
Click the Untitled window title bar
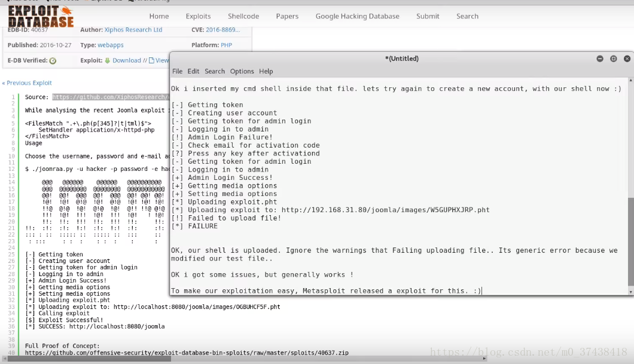pyautogui.click(x=402, y=59)
